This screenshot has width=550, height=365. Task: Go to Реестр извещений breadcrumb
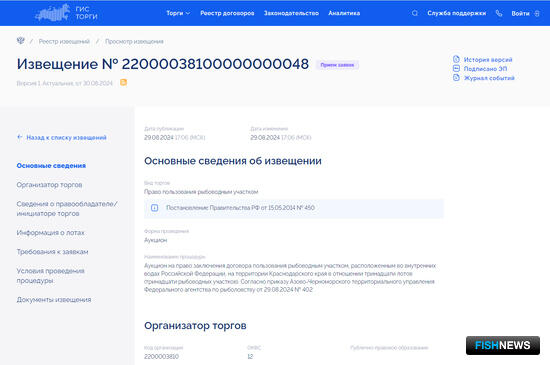64,41
